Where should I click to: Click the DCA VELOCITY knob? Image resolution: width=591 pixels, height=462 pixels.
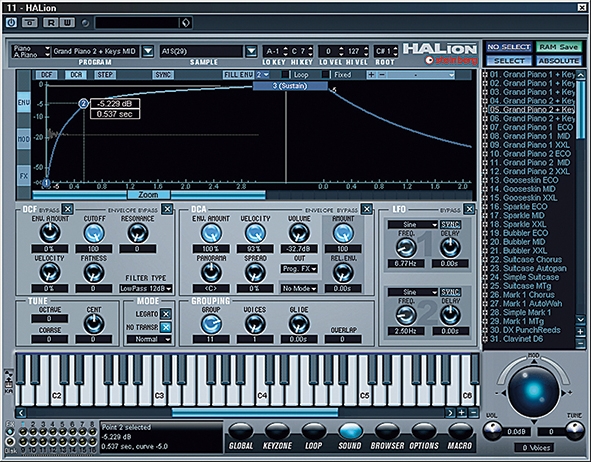pos(255,233)
